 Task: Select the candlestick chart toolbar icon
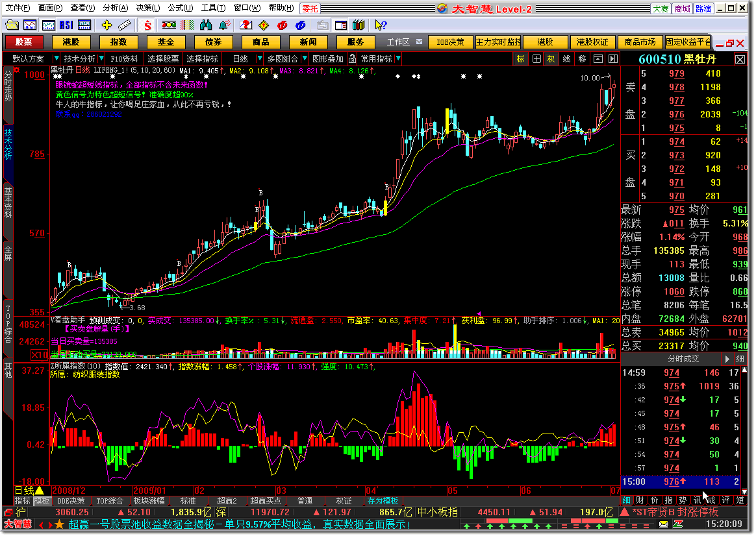coord(48,25)
